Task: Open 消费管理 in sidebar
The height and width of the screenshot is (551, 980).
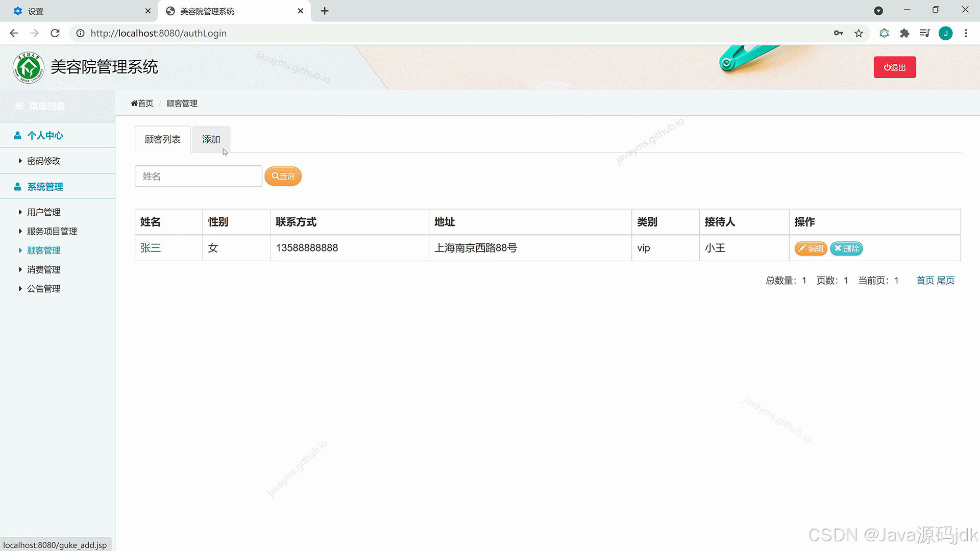Action: [x=43, y=269]
